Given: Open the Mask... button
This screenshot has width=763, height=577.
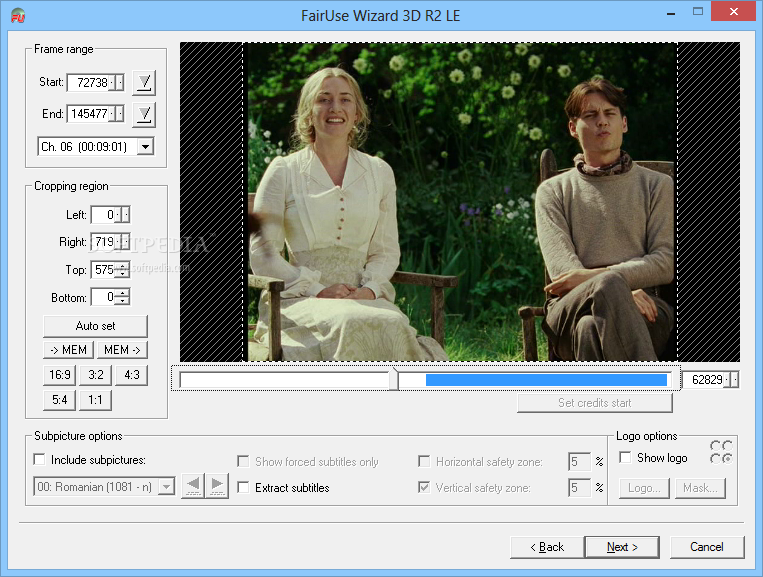Looking at the screenshot, I should coord(700,488).
